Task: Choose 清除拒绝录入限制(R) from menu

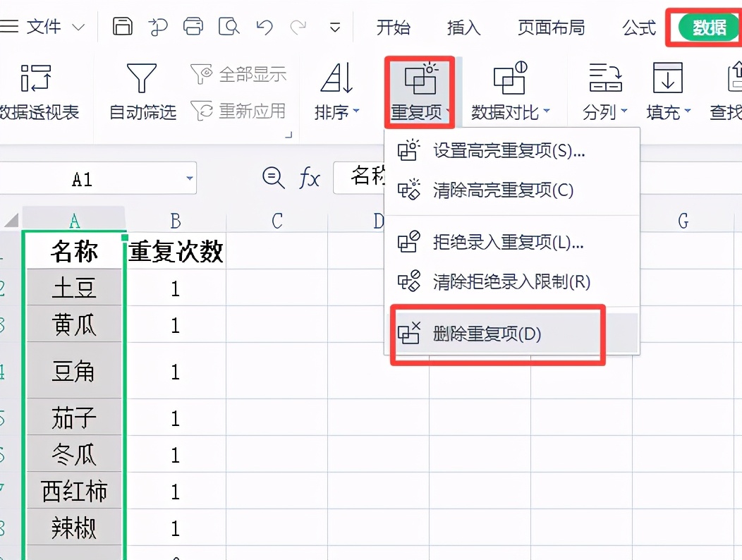Action: (x=512, y=282)
